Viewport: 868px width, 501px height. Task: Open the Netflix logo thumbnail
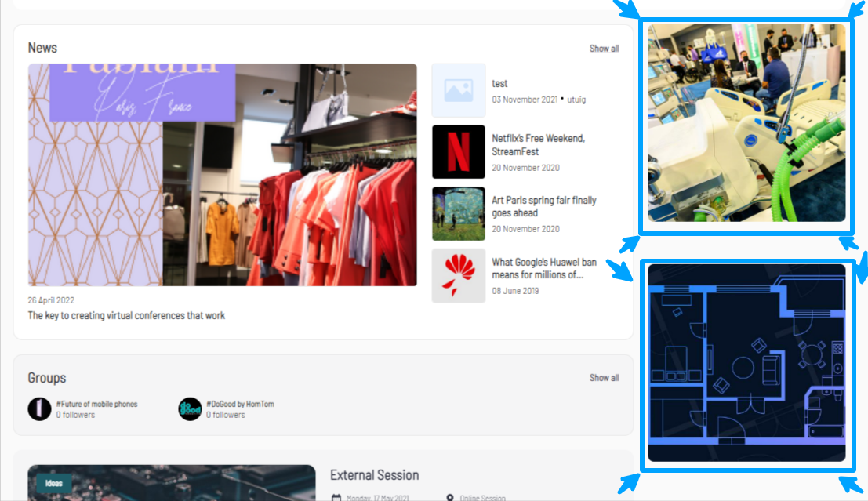(459, 152)
